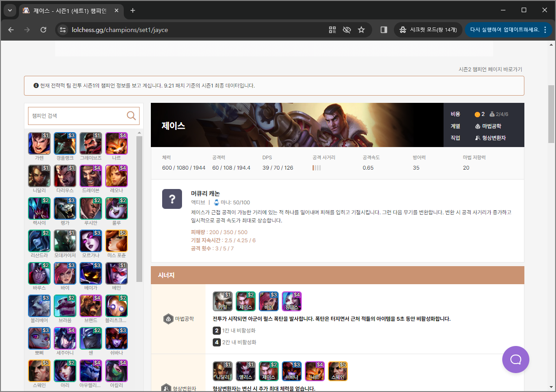
Task: Choose 다리우스 champion icon in sidebar
Action: click(x=65, y=176)
